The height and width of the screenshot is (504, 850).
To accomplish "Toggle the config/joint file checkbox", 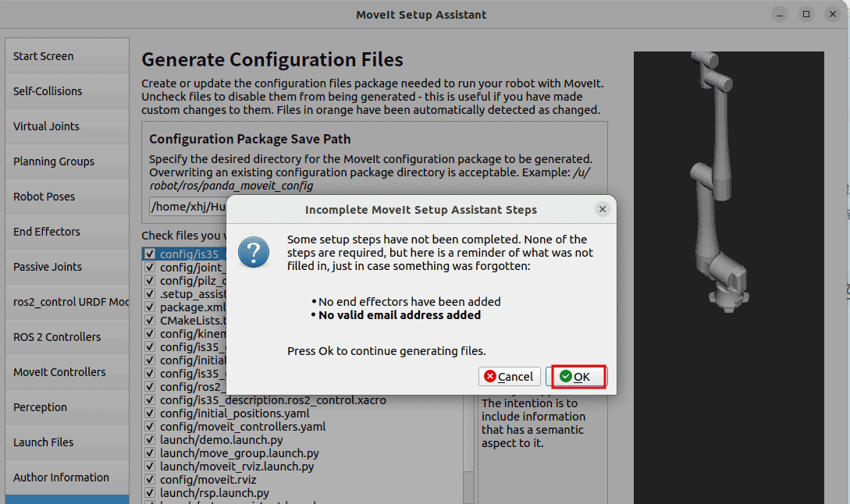I will pos(150,267).
